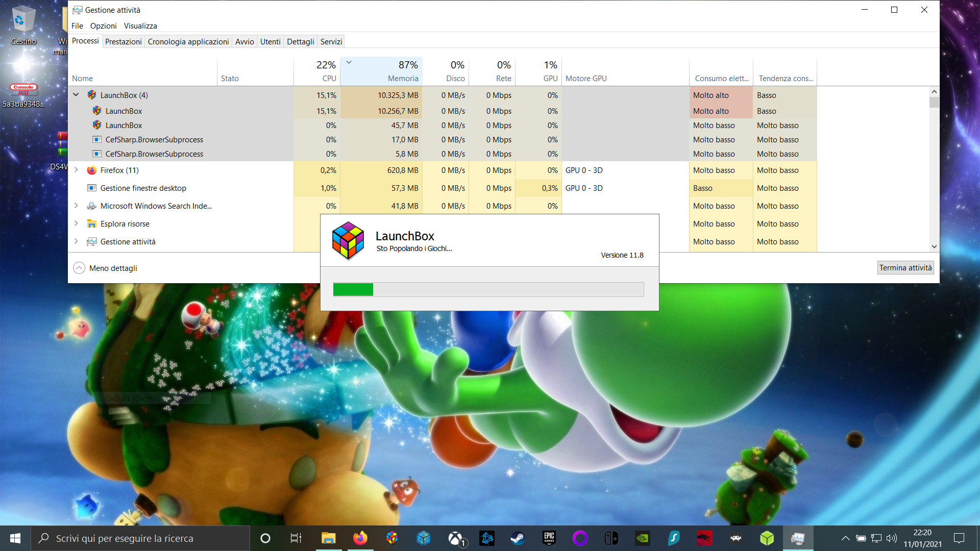Select the Gestione finestre desktop process icon
Image resolution: width=980 pixels, height=551 pixels.
tap(92, 188)
